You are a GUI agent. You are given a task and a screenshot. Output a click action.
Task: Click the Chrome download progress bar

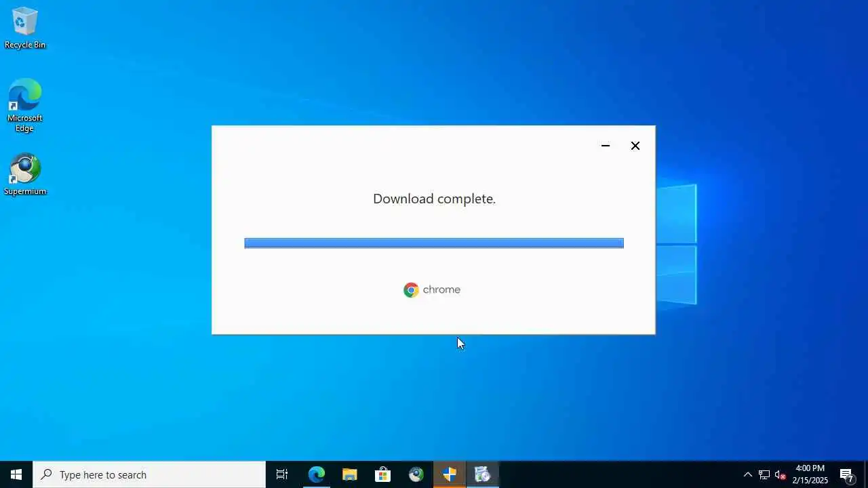(x=434, y=243)
